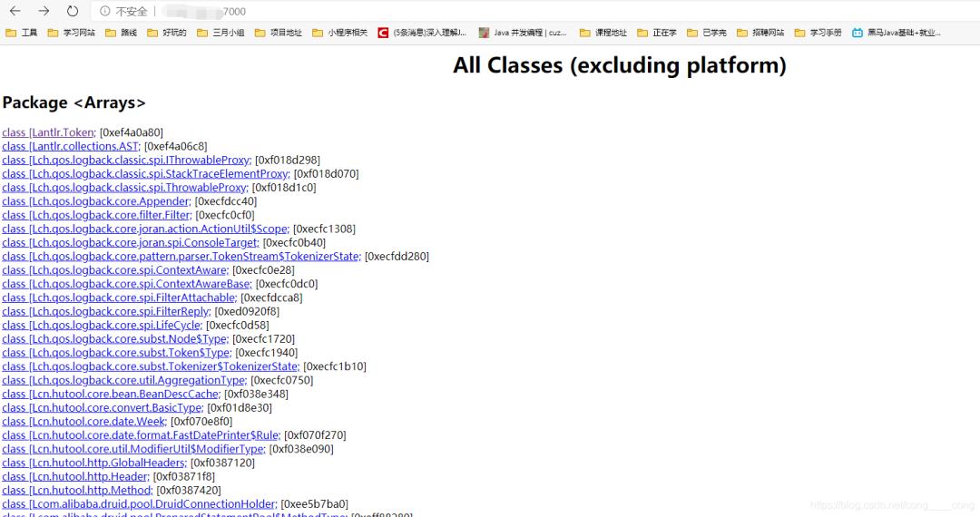
Task: Open class [Lantlr.collections.AST link
Action: point(71,146)
